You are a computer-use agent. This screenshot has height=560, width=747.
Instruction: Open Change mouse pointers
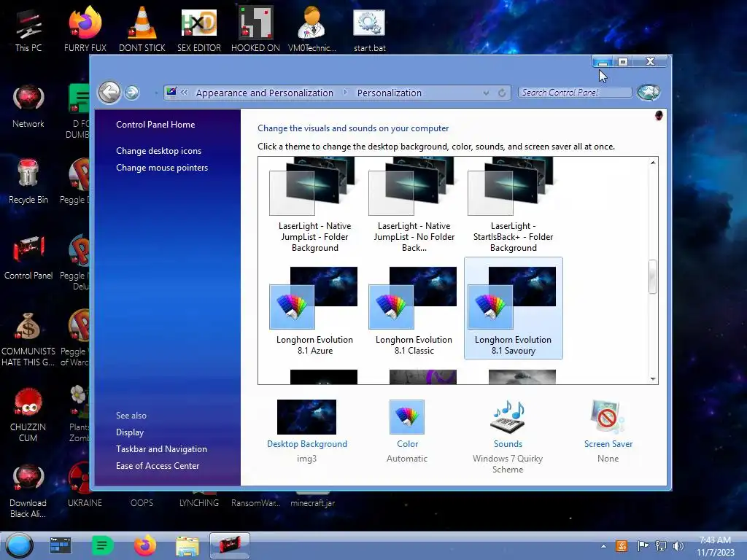pos(162,168)
